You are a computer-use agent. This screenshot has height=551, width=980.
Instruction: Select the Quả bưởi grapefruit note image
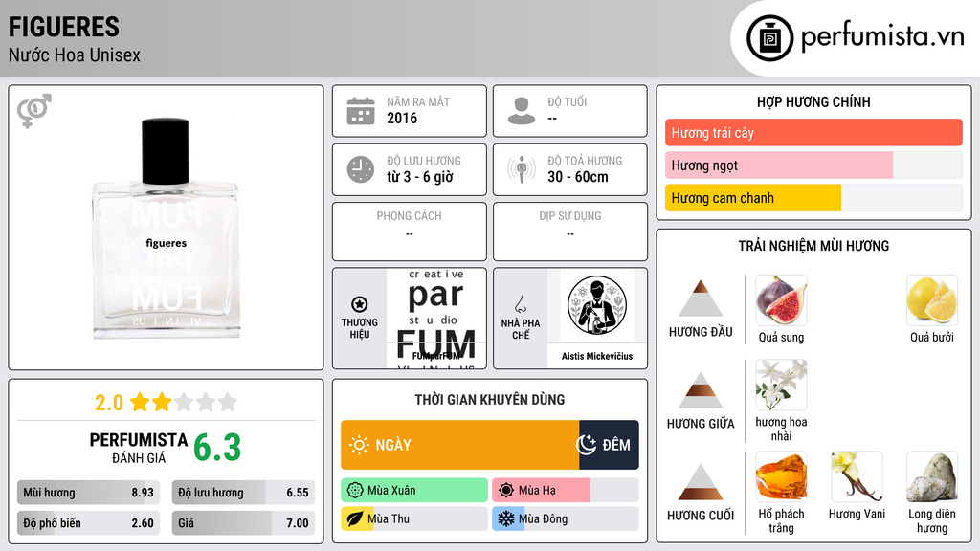(x=932, y=300)
